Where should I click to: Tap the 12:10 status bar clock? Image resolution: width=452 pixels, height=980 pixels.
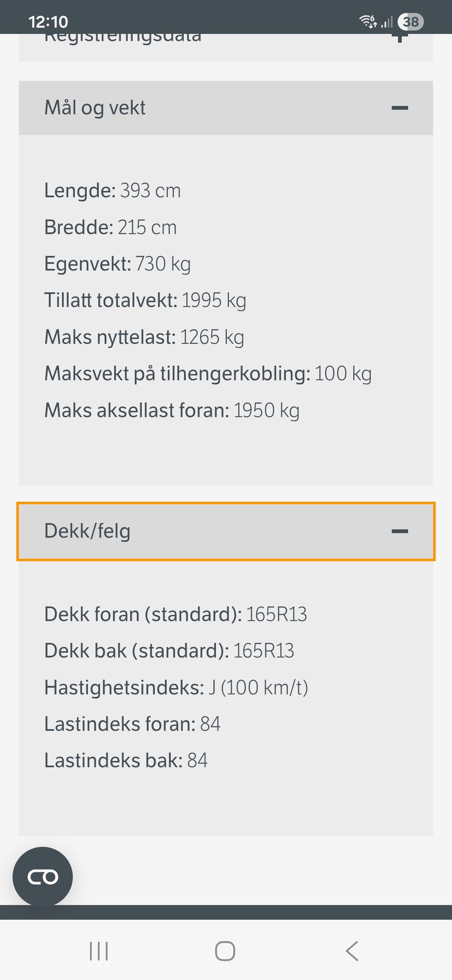pyautogui.click(x=48, y=22)
